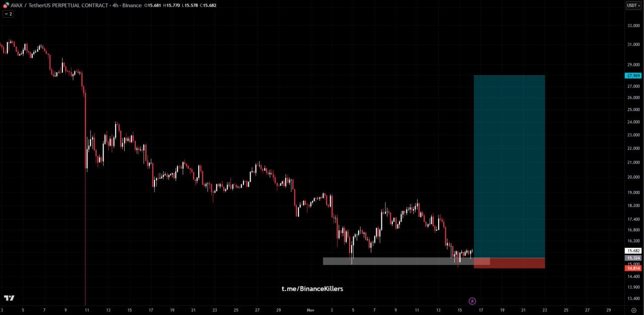Image resolution: width=644 pixels, height=315 pixels.
Task: Click the t.me/BinanceKillers watermark text
Action: 312,288
